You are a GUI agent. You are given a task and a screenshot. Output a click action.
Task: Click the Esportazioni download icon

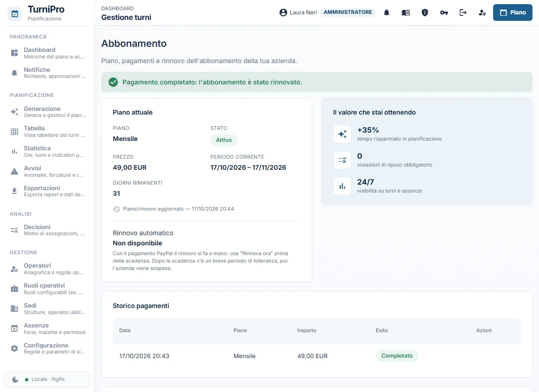pyautogui.click(x=14, y=191)
